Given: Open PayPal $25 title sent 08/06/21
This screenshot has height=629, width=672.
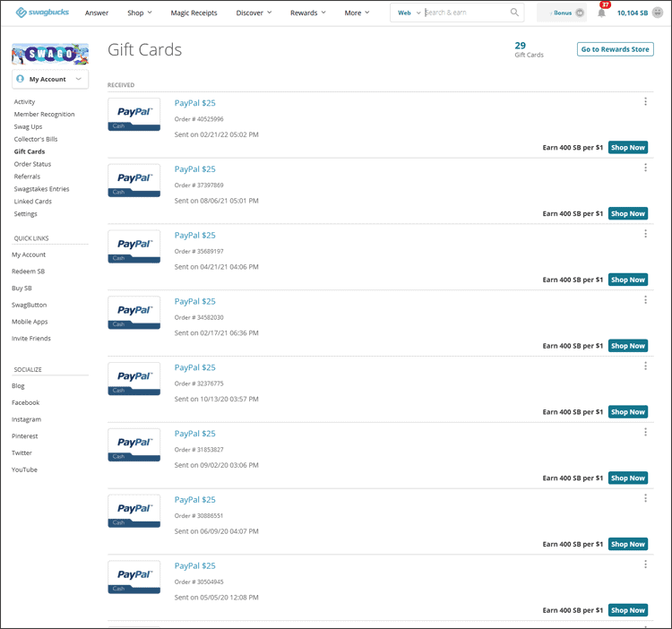Looking at the screenshot, I should pos(194,168).
